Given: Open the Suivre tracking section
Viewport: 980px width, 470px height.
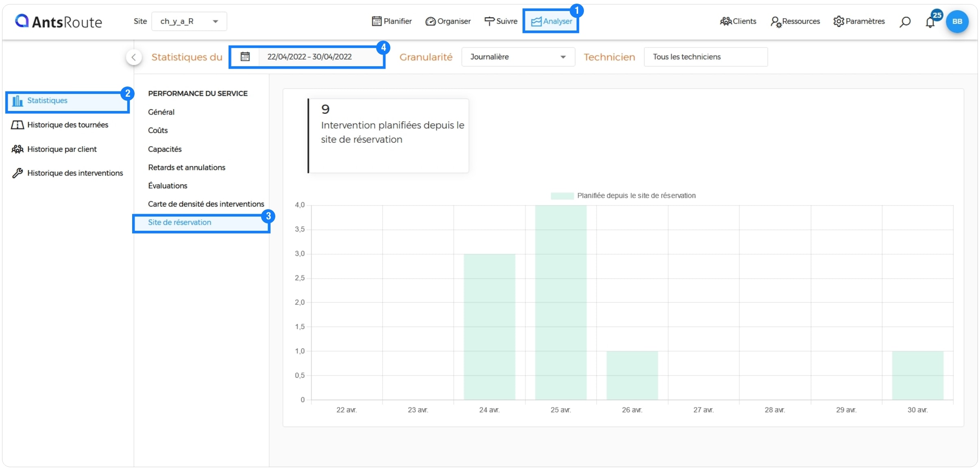Looking at the screenshot, I should (x=500, y=21).
